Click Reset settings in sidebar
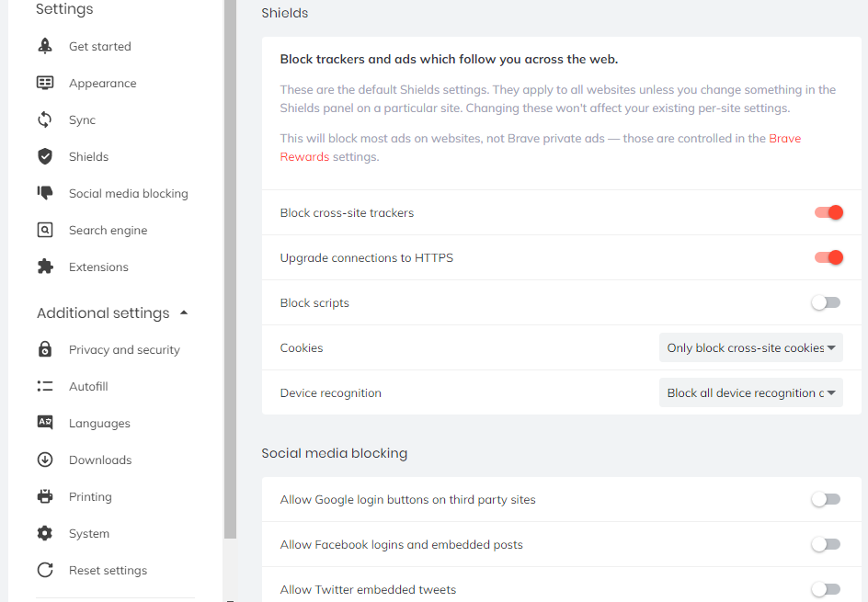 point(108,571)
